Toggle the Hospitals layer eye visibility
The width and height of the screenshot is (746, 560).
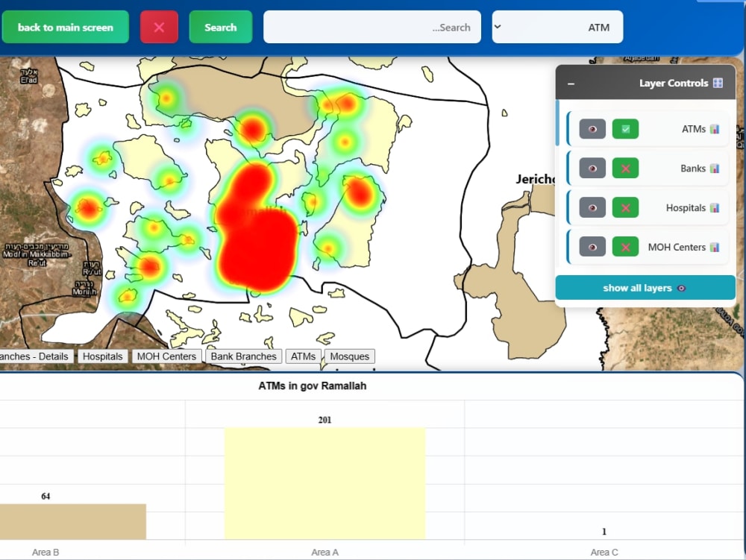click(x=592, y=208)
